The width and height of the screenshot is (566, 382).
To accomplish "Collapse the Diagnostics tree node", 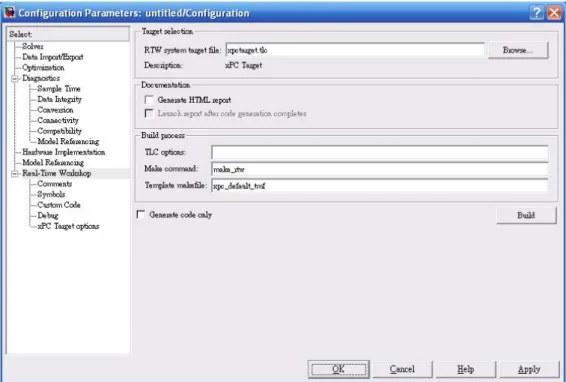I will pos(15,78).
